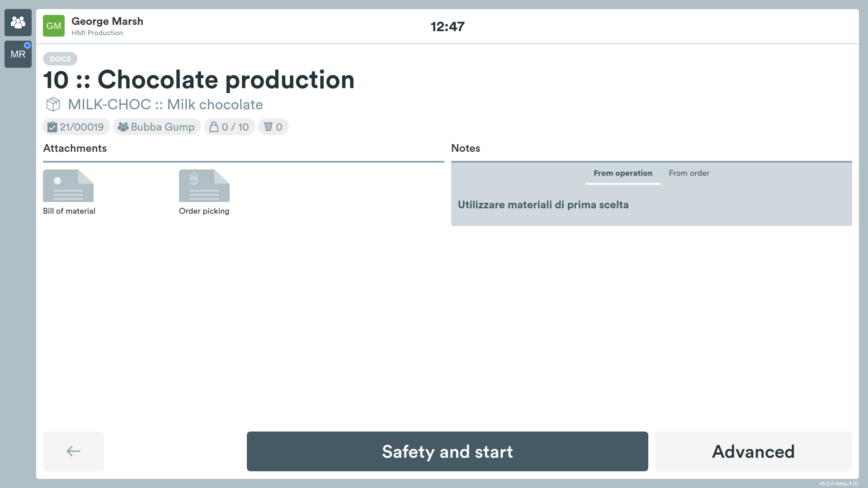The height and width of the screenshot is (488, 868).
Task: Open the Order picking attachment
Action: coord(204,192)
